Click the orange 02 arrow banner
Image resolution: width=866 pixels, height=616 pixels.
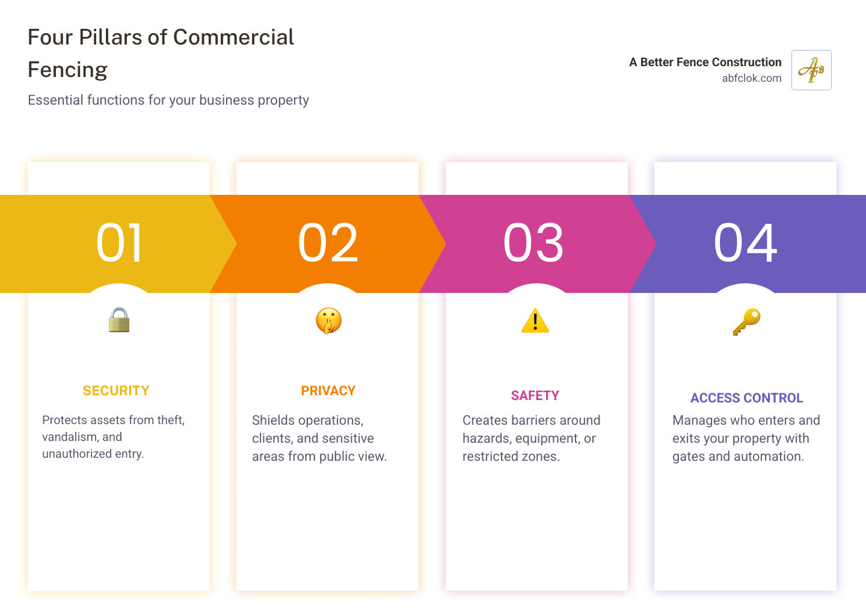click(x=328, y=243)
